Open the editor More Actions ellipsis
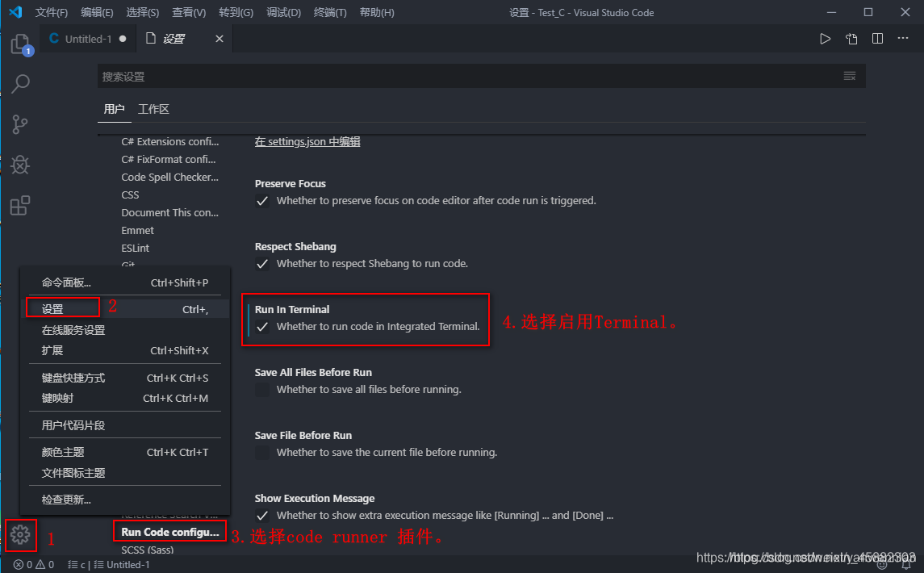 click(x=903, y=38)
